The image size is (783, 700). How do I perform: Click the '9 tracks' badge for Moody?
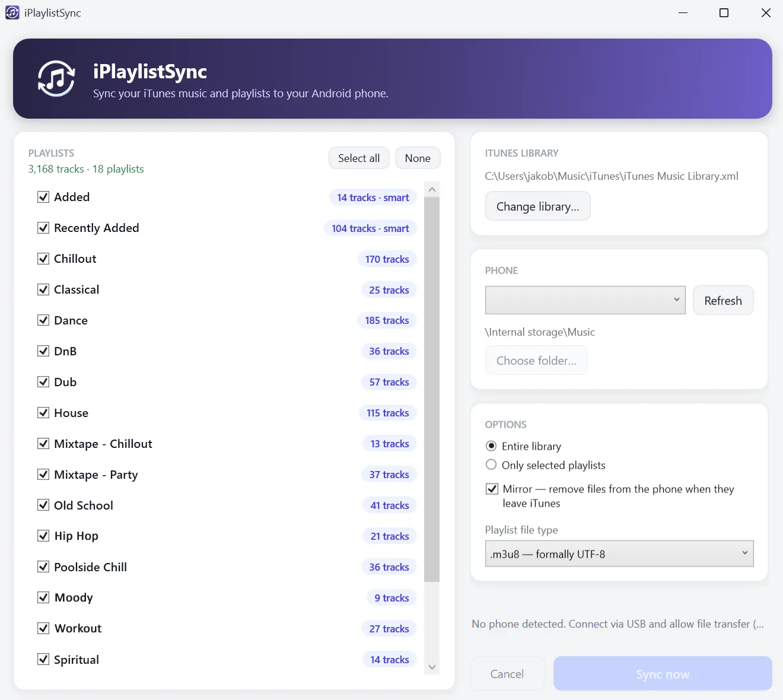391,598
